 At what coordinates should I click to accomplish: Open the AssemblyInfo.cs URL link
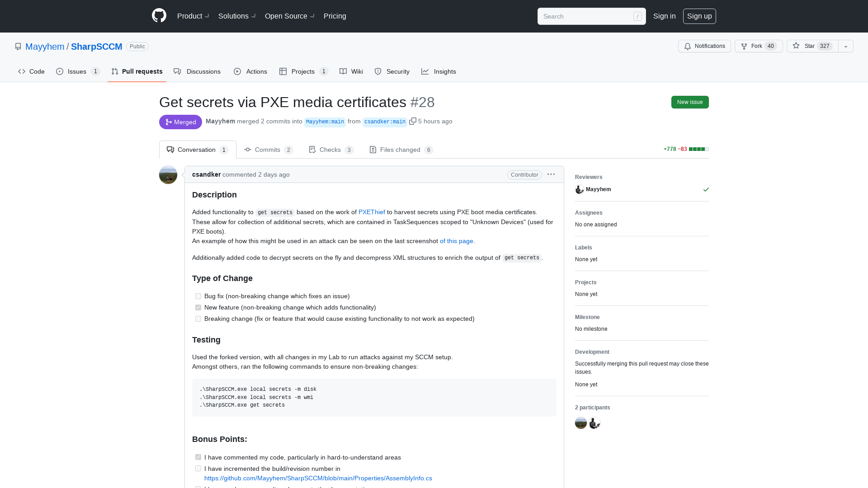[318, 478]
